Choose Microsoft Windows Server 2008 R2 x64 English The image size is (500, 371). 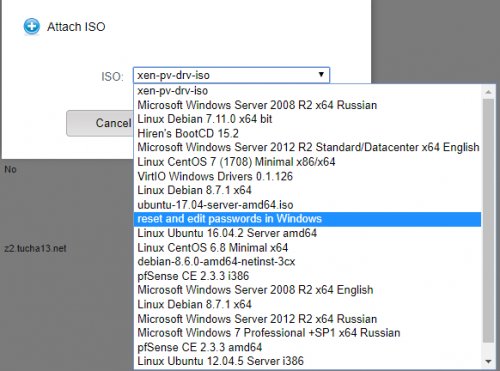click(307, 290)
